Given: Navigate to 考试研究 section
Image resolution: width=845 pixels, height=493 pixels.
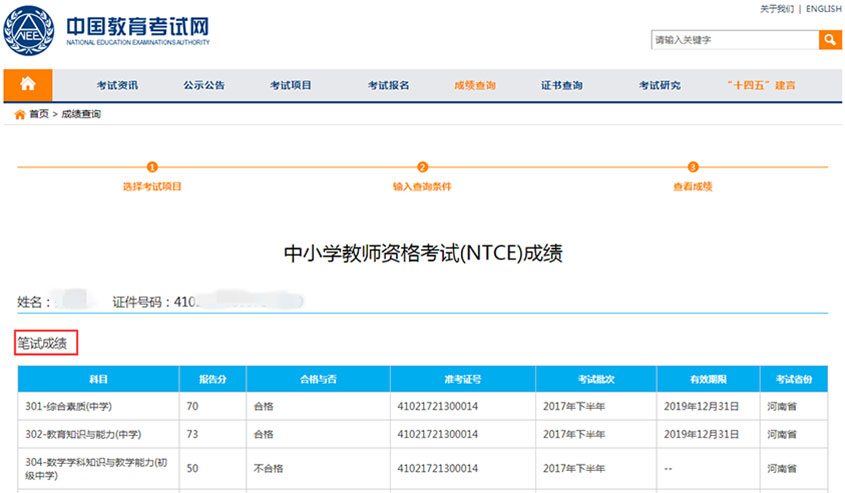Looking at the screenshot, I should (659, 85).
